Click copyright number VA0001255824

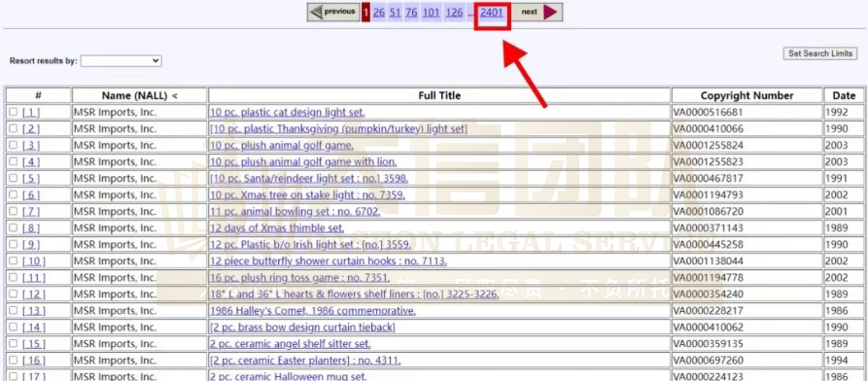[x=708, y=146]
